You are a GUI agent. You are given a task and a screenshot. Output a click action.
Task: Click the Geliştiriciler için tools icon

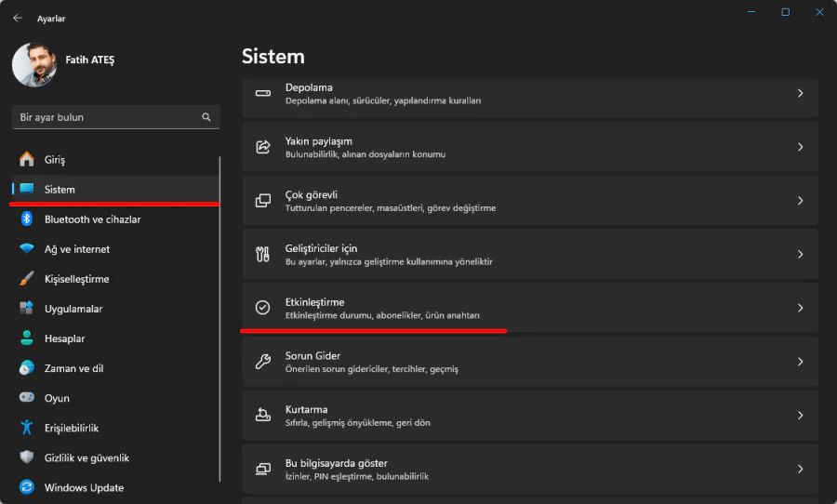tap(262, 254)
